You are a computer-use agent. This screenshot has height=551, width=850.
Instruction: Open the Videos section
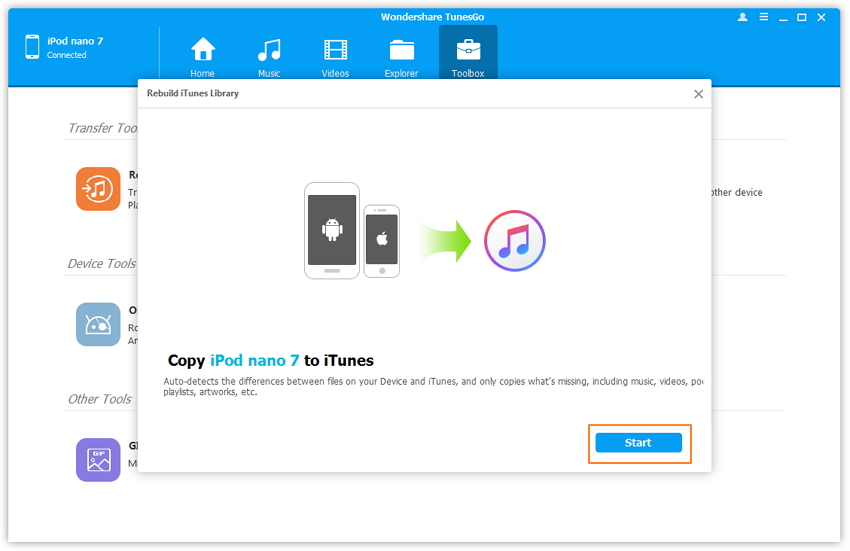click(x=335, y=55)
